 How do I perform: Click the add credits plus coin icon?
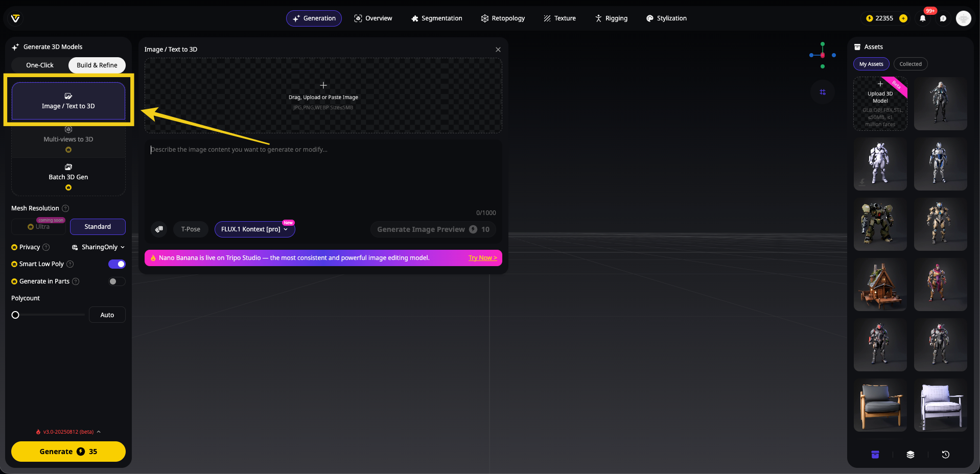(903, 18)
